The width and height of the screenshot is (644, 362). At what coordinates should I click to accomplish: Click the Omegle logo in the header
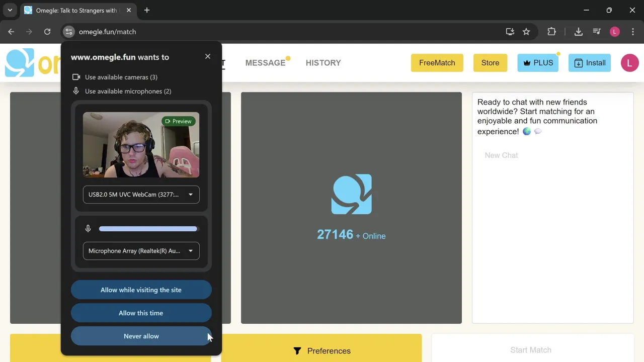pyautogui.click(x=33, y=63)
